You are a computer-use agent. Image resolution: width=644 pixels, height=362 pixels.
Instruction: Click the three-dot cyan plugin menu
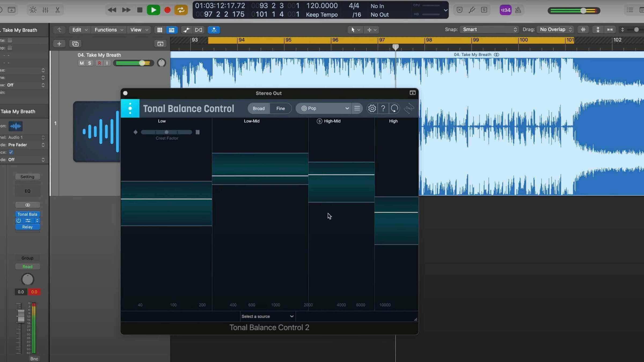tap(130, 108)
